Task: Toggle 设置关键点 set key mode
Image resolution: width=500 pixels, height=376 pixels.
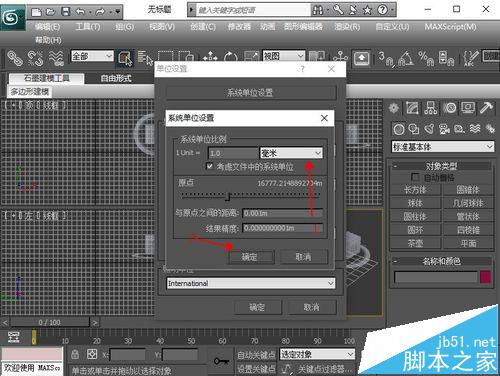Action: click(x=256, y=368)
